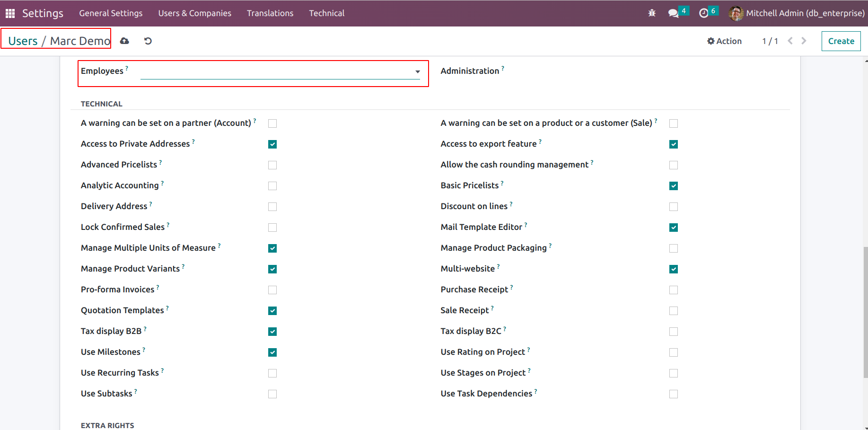The height and width of the screenshot is (430, 868).
Task: Click the discard changes undo icon
Action: coord(148,41)
